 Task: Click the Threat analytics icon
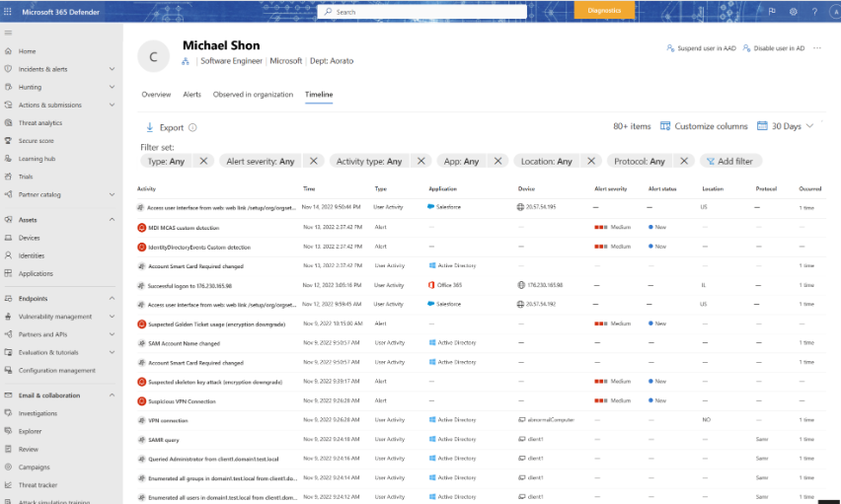pyautogui.click(x=8, y=122)
